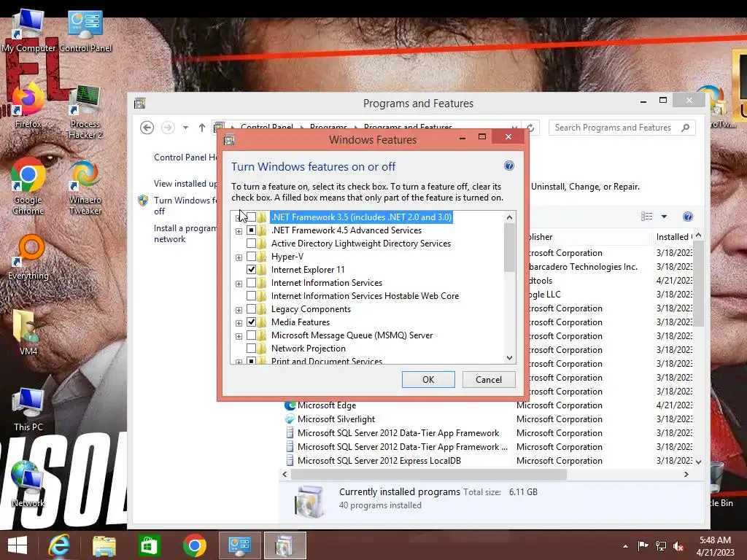
Task: Click the muted volume tray icon
Action: [678, 546]
